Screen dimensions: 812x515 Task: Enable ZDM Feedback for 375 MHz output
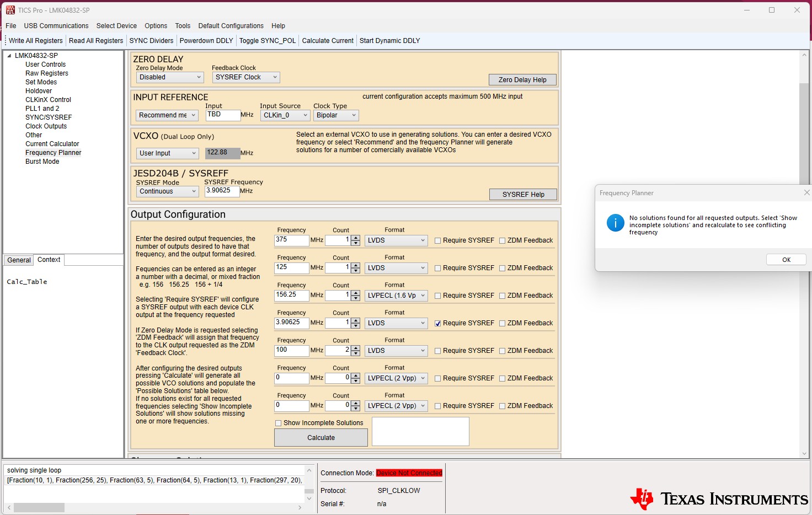pyautogui.click(x=502, y=240)
